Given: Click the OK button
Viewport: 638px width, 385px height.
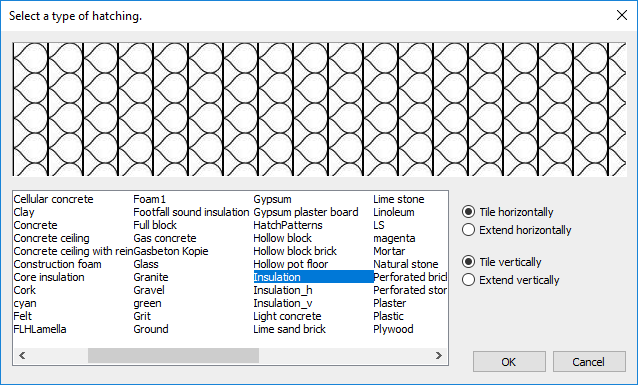Looking at the screenshot, I should pos(509,362).
